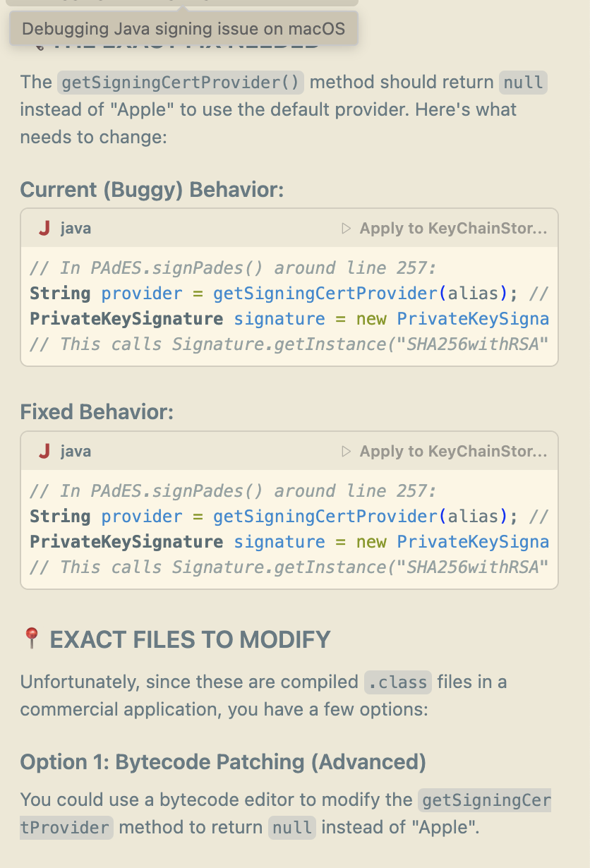590x868 pixels.
Task: Click the "java" language label in the Buggy code block
Action: (x=76, y=229)
